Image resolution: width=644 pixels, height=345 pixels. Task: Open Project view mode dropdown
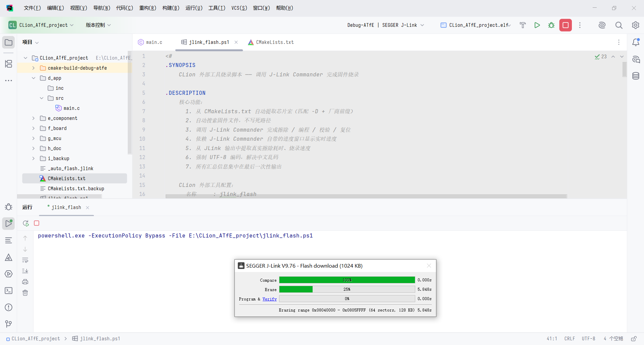31,42
